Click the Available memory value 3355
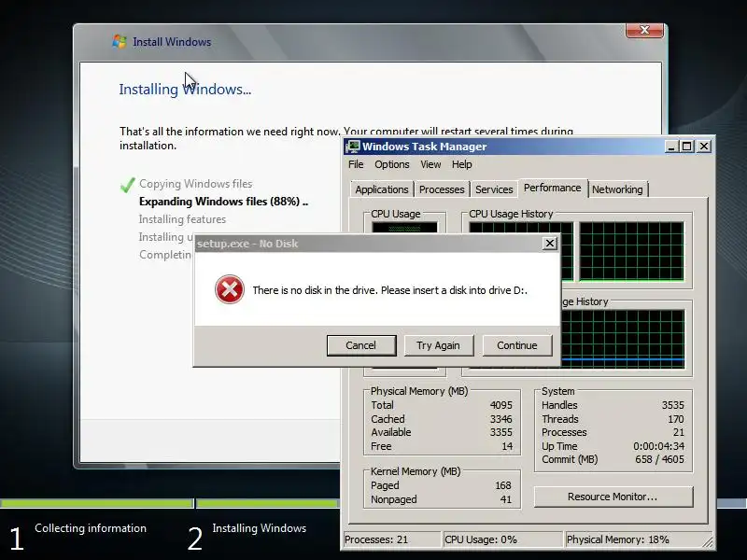This screenshot has width=747, height=560. coord(501,432)
